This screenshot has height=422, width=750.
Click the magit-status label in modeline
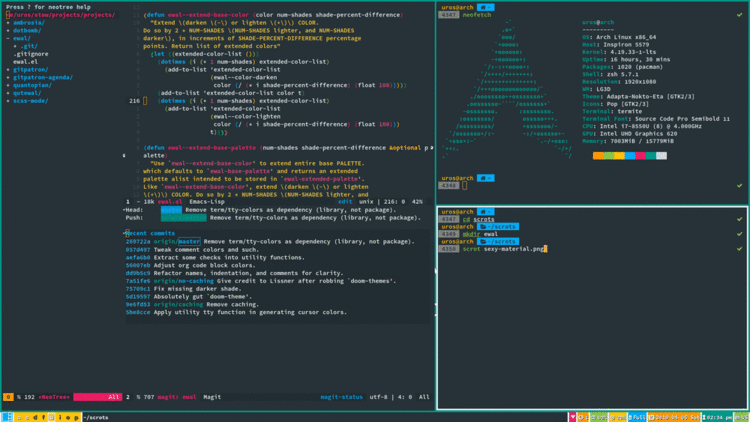pos(342,397)
